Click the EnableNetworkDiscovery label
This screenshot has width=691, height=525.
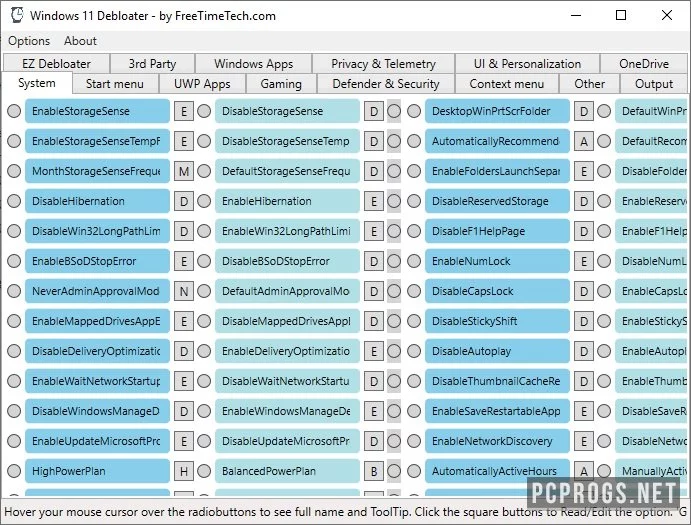497,441
